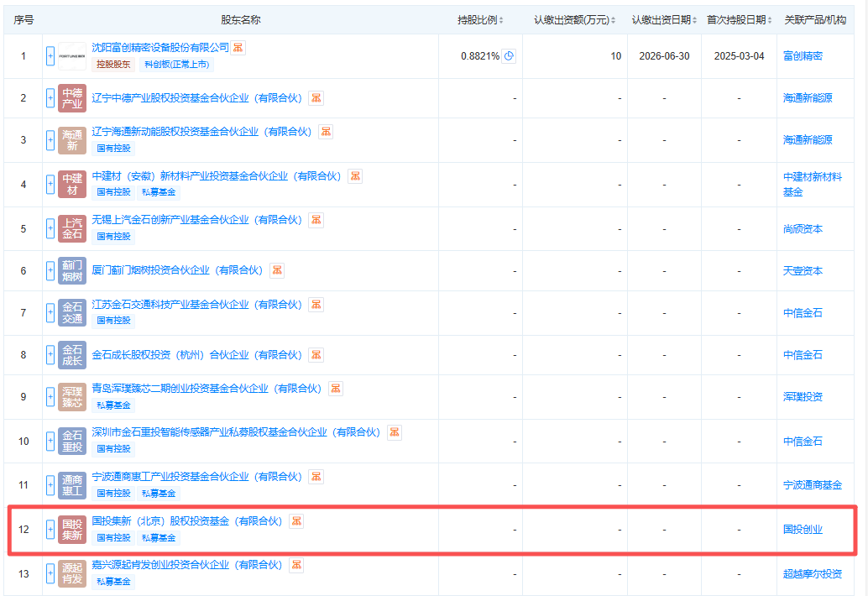Screen dimensions: 868x596
Task: Click structure icon beside 江苏金石交通科技产业基金
Action: (316, 305)
